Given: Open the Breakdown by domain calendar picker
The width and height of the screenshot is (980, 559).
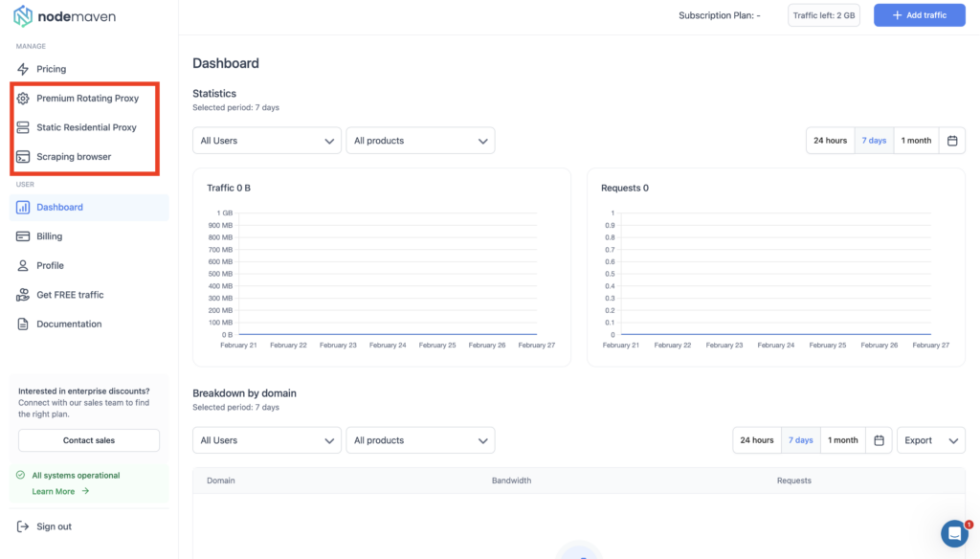Looking at the screenshot, I should [879, 440].
